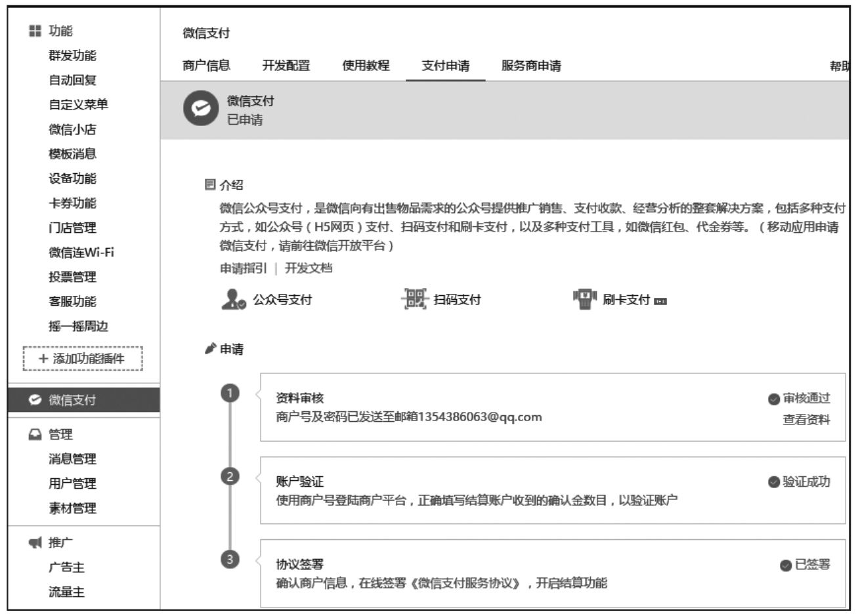Viewport: 860px width, 616px height.
Task: Click the 已申请 status text
Action: pos(244,120)
